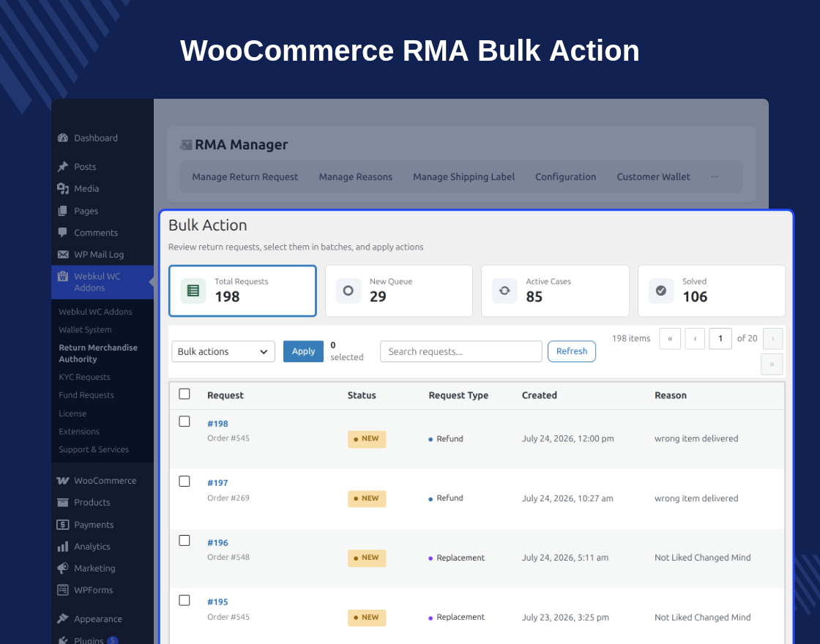The image size is (820, 644).
Task: Click the Comments bubble icon
Action: click(x=63, y=233)
